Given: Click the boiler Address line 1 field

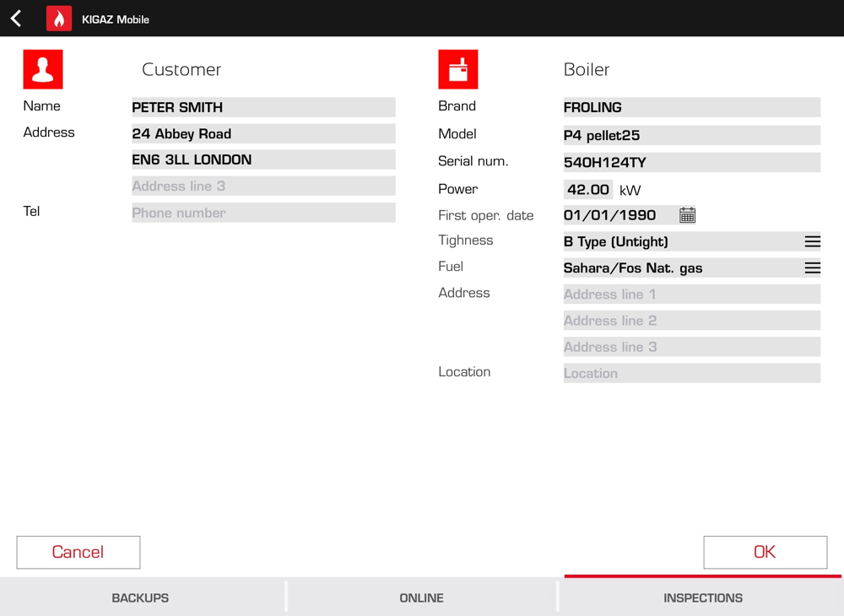Looking at the screenshot, I should click(692, 294).
